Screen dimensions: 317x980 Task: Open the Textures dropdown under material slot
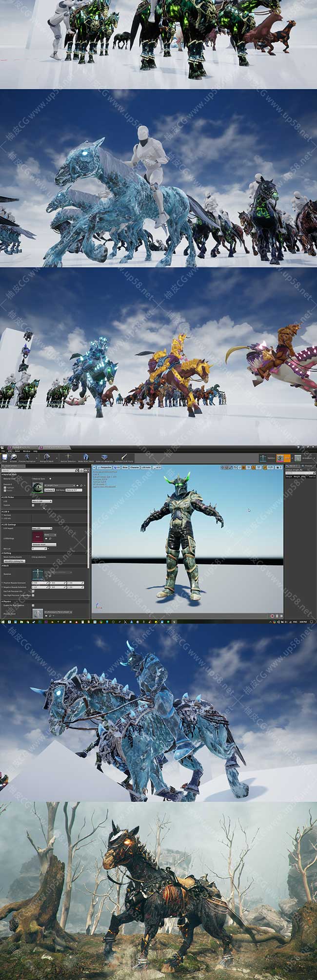click(x=49, y=490)
